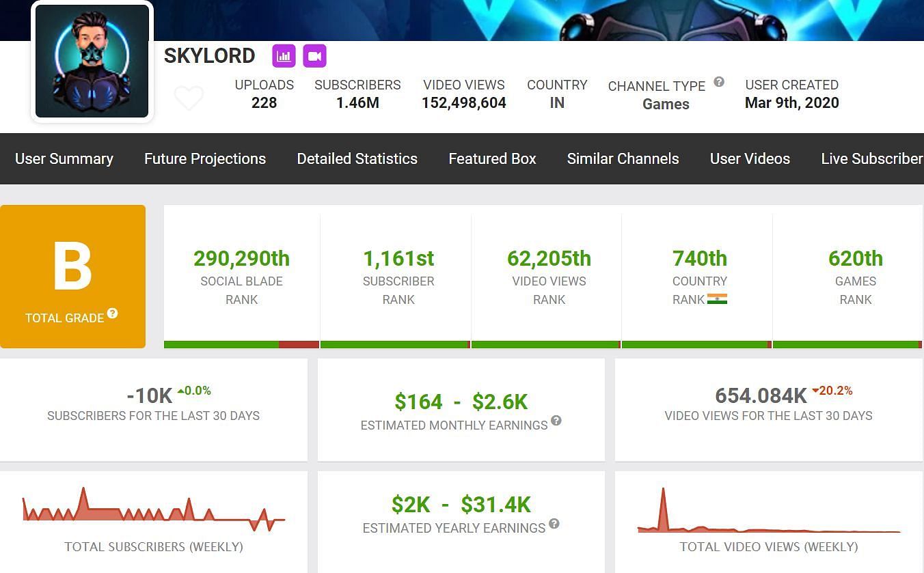Switch to the Future Projections tab
The width and height of the screenshot is (924, 573).
click(205, 158)
